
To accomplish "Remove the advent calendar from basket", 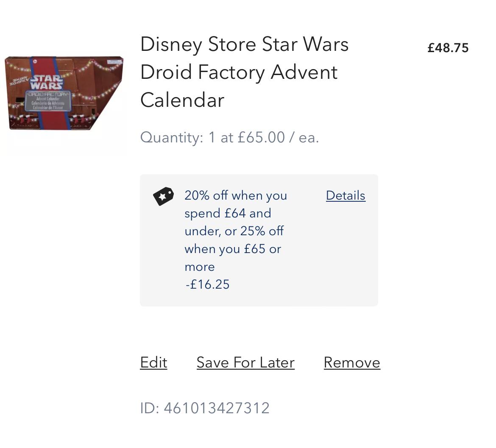I will coord(352,363).
